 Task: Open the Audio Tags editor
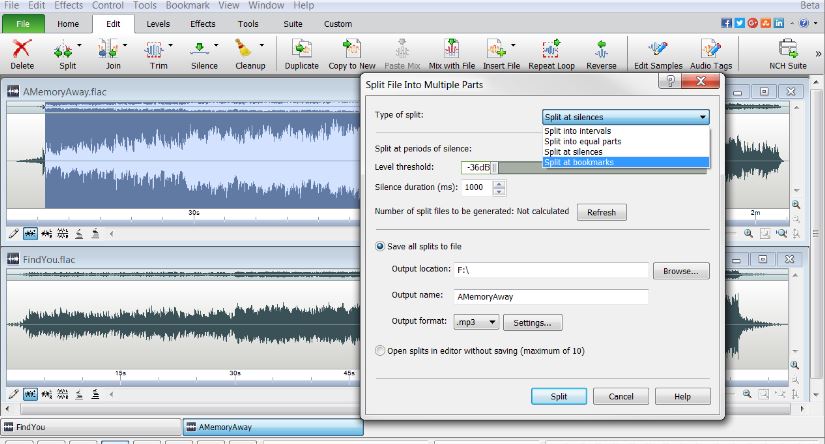click(711, 49)
